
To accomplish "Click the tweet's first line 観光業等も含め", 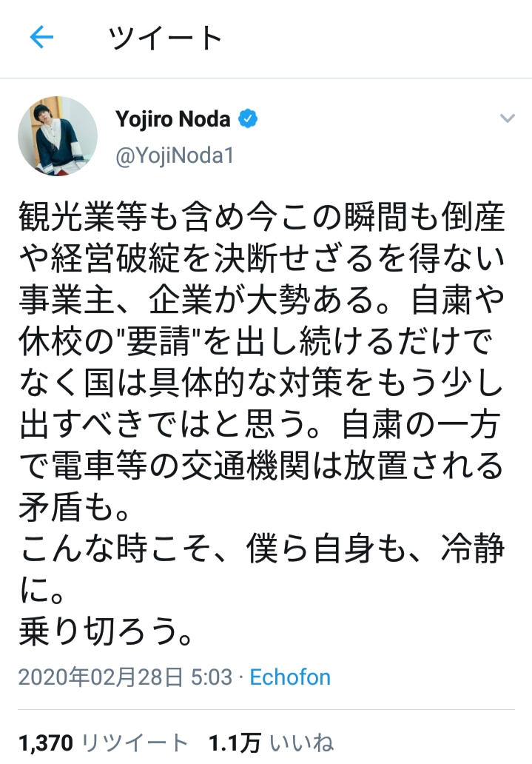I will click(262, 216).
